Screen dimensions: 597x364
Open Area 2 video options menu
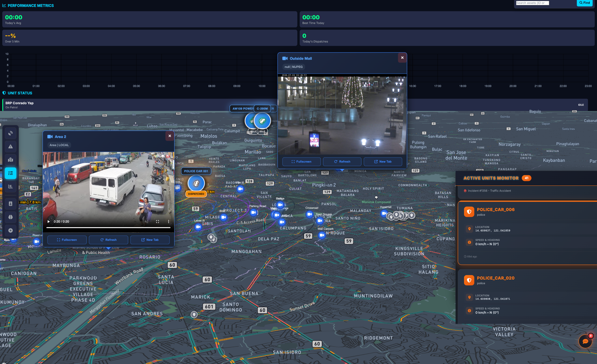[x=168, y=222]
